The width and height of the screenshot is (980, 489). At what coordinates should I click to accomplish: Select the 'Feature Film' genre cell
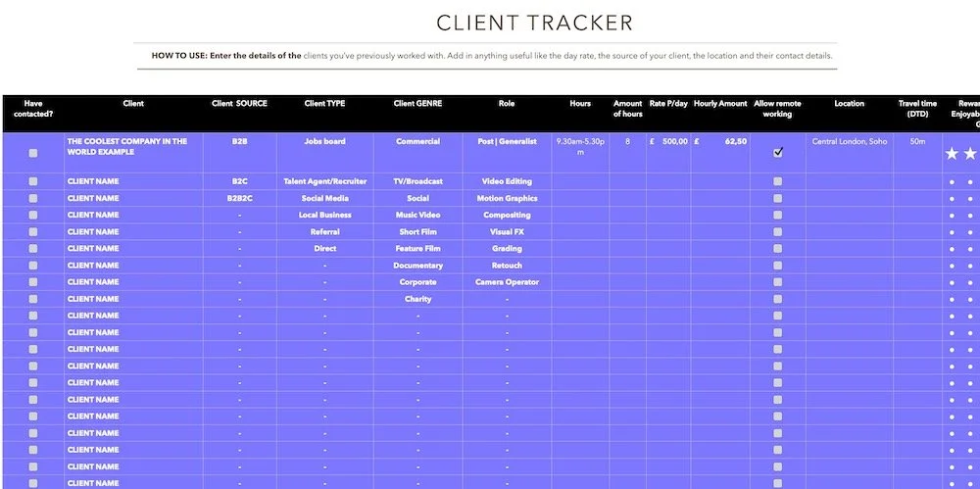pyautogui.click(x=417, y=248)
